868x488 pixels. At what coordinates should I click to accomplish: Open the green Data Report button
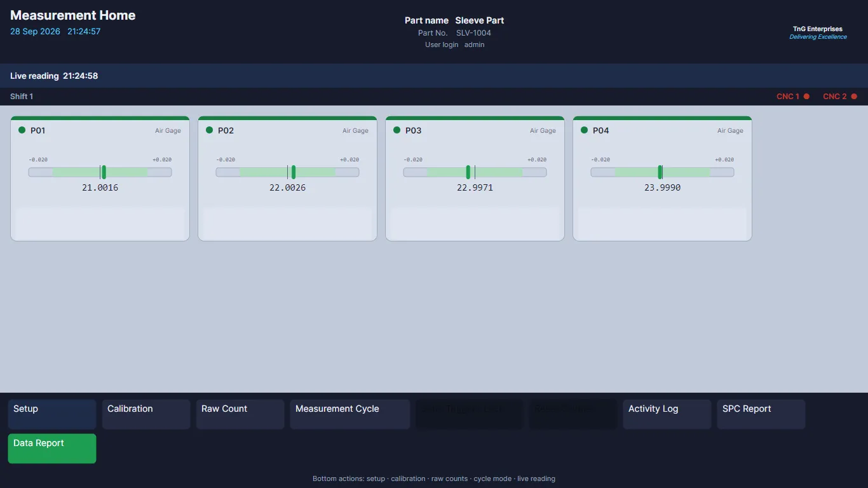click(52, 449)
